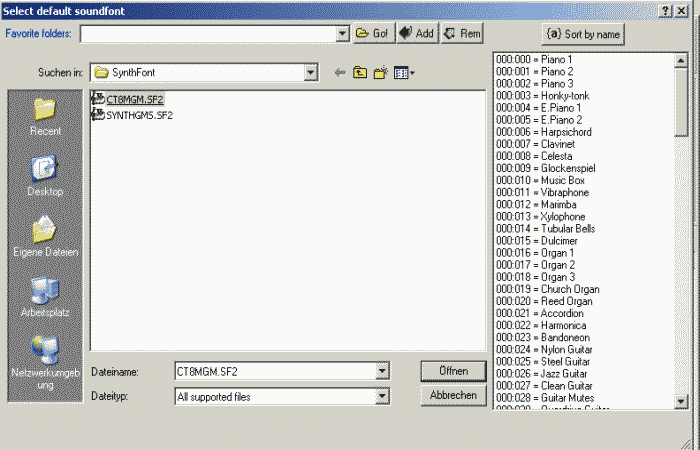The height and width of the screenshot is (450, 700).
Task: Click the Go! favorite folder button
Action: pyautogui.click(x=372, y=33)
